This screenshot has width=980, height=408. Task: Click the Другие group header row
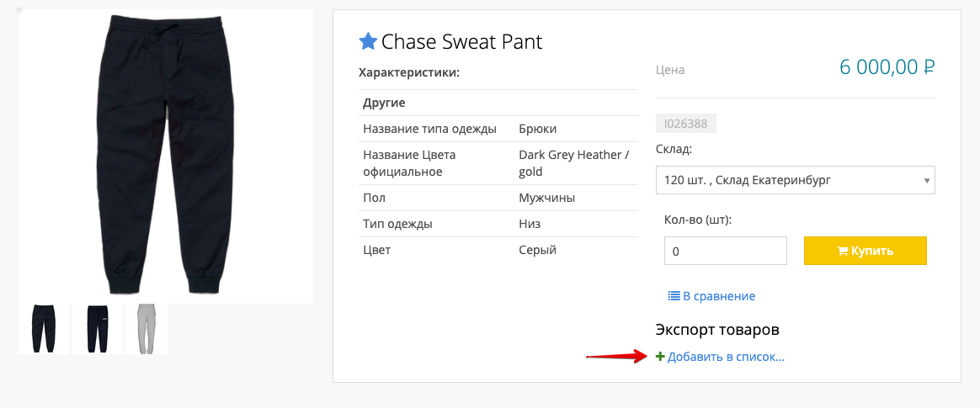384,103
